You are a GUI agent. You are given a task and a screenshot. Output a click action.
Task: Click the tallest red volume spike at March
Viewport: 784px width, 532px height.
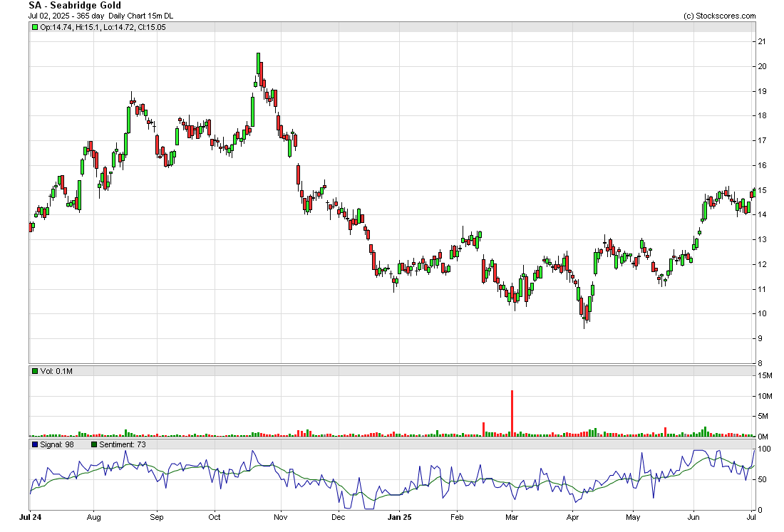click(x=512, y=413)
